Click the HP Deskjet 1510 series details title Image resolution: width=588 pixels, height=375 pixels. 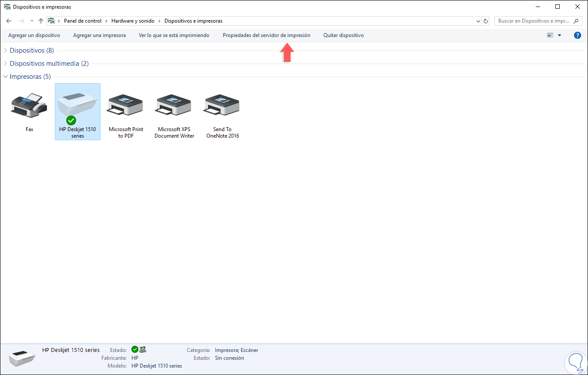point(71,350)
